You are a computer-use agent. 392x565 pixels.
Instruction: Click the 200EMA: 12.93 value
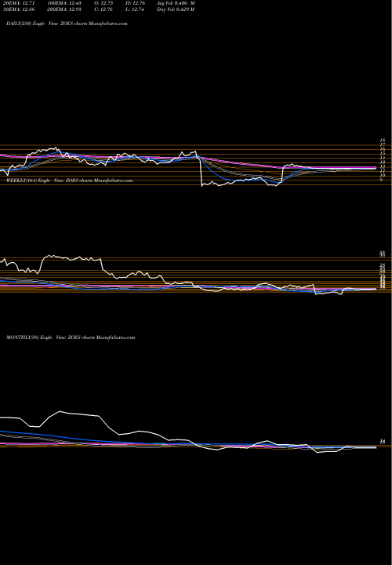64,9
